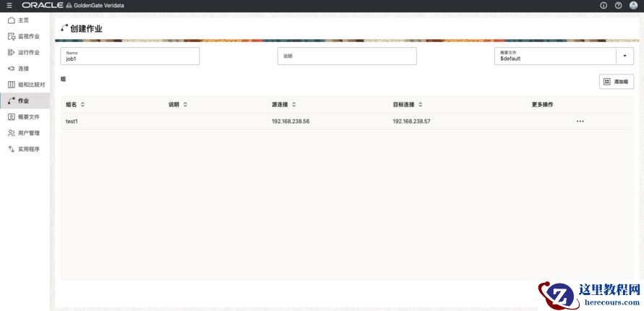Click the 监视作业 sidebar icon
Screen dimensions: 644x311
click(12, 36)
